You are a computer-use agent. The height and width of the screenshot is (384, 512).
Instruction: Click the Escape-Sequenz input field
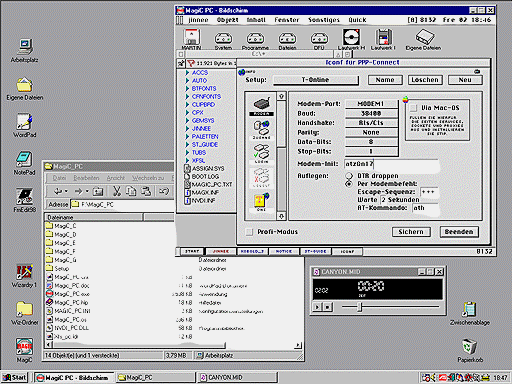[429, 192]
